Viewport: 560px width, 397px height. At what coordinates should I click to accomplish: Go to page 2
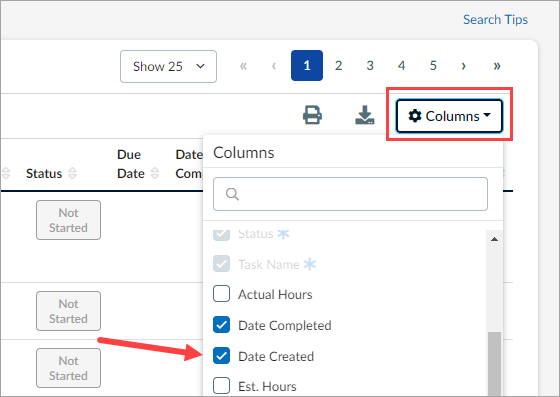point(338,66)
